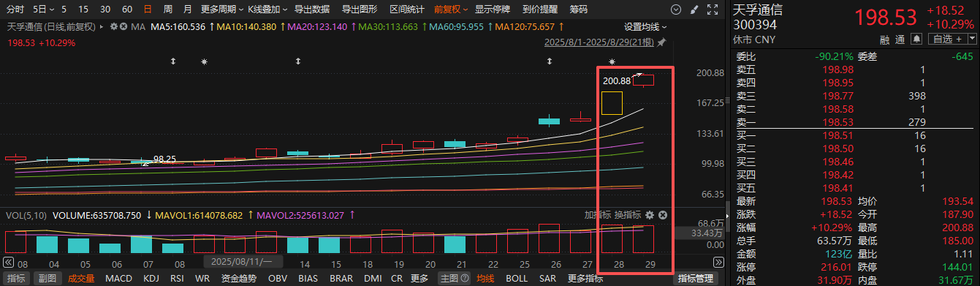Open VOL indicator settings gear

tap(650, 215)
